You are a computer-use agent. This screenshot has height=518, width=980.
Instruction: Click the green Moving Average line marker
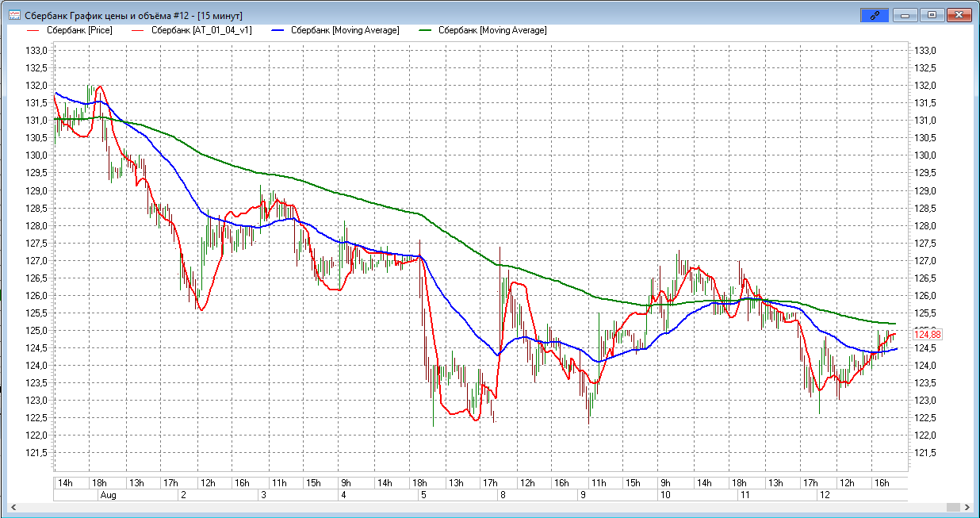point(424,30)
